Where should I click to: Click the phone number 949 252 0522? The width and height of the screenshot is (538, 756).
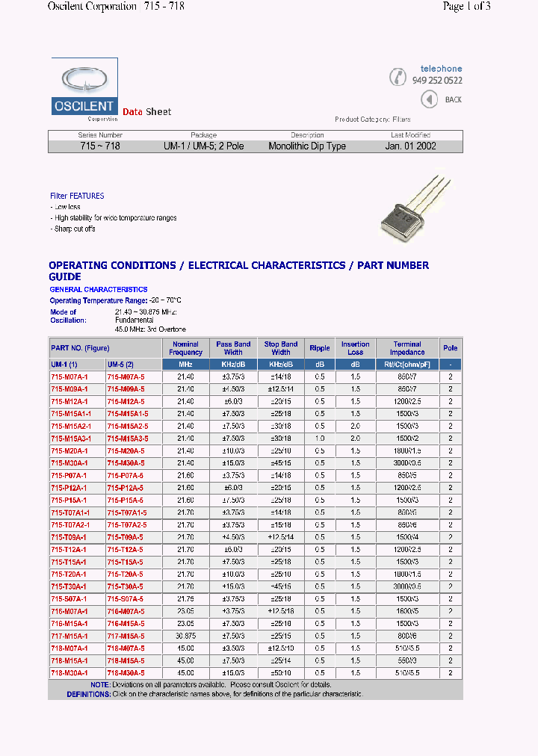(x=437, y=81)
